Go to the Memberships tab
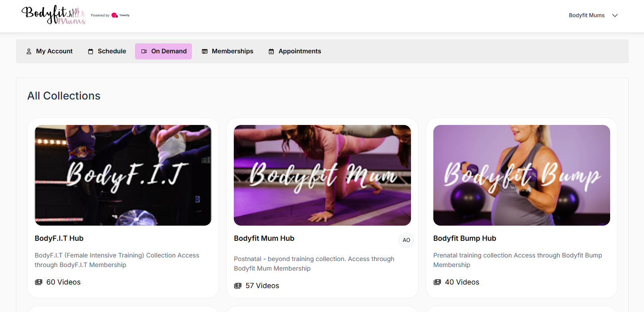Image resolution: width=644 pixels, height=312 pixels. pos(227,51)
